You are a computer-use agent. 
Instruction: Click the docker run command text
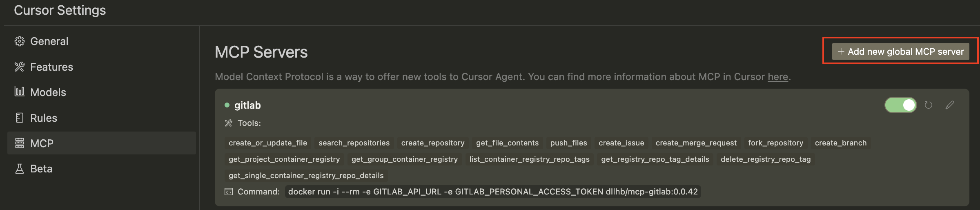point(492,192)
